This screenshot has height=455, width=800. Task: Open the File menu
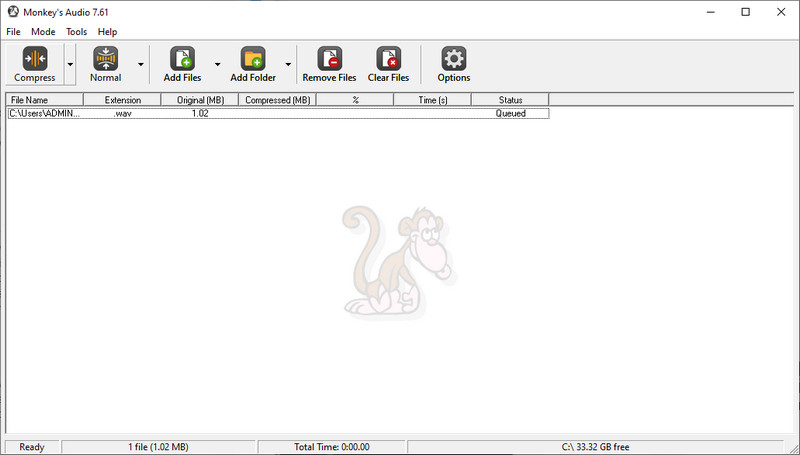click(13, 32)
